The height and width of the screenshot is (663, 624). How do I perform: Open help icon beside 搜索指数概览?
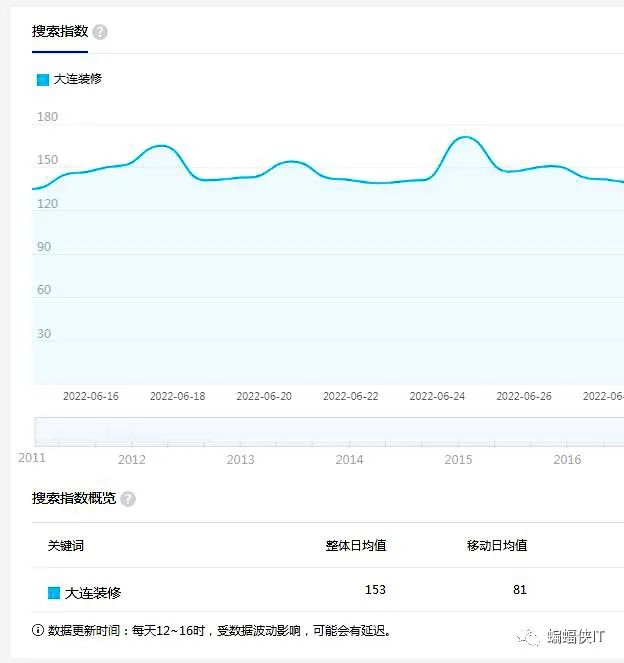coord(128,499)
